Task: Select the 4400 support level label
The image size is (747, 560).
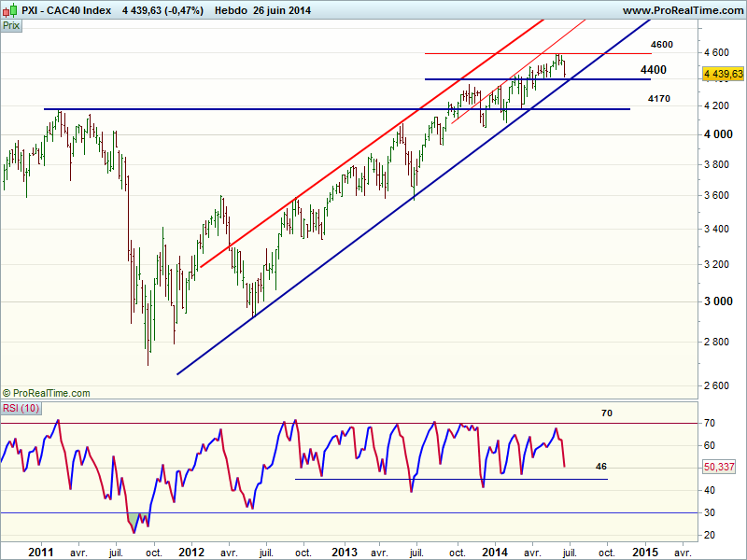Action: [653, 70]
